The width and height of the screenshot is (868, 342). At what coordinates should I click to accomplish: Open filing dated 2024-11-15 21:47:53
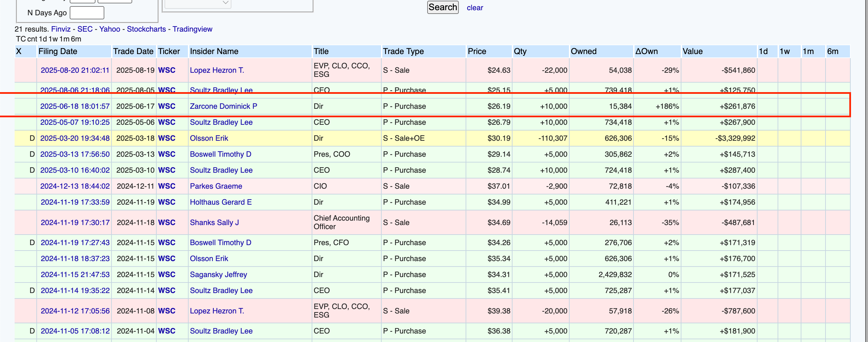pyautogui.click(x=75, y=275)
